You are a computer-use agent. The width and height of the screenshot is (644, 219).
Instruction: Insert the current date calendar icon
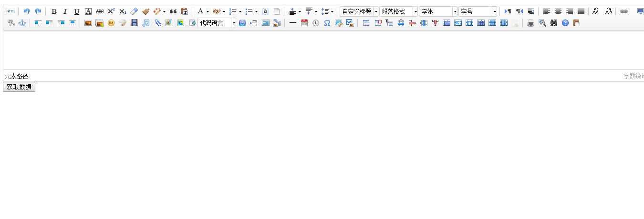(x=304, y=23)
